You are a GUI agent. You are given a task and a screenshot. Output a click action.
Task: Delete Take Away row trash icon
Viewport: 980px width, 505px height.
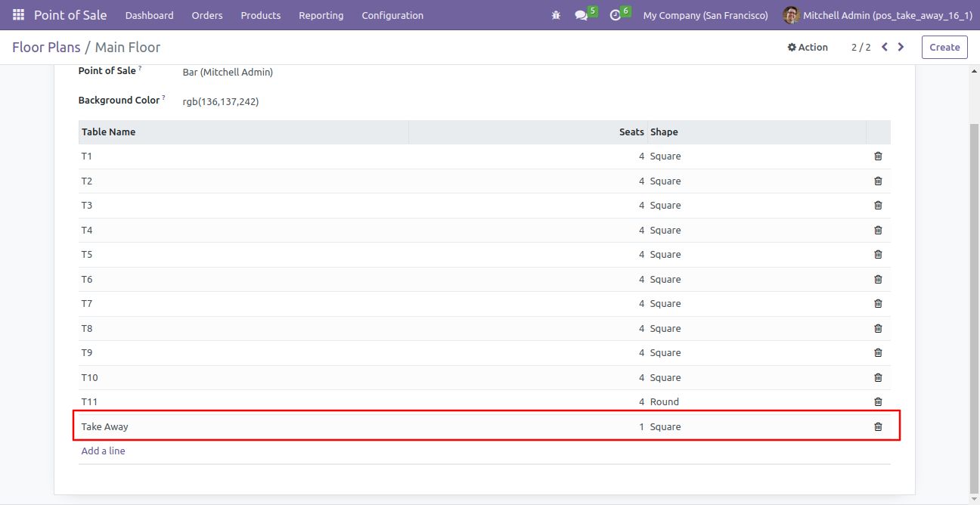pos(878,426)
